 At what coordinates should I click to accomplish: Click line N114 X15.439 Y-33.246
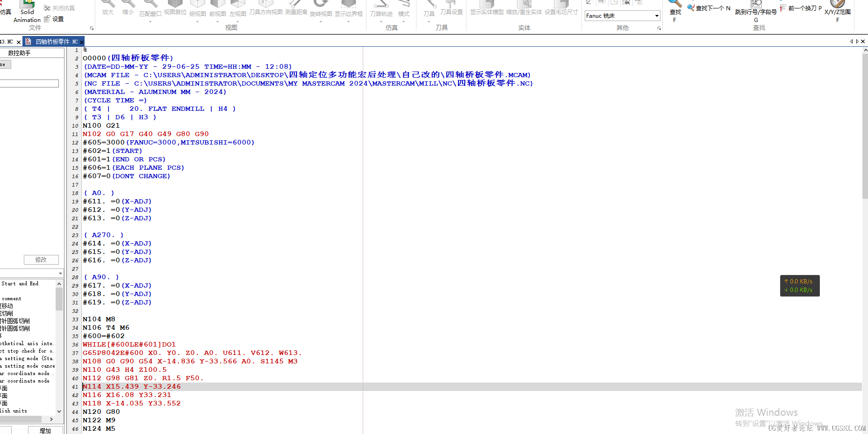(x=131, y=386)
